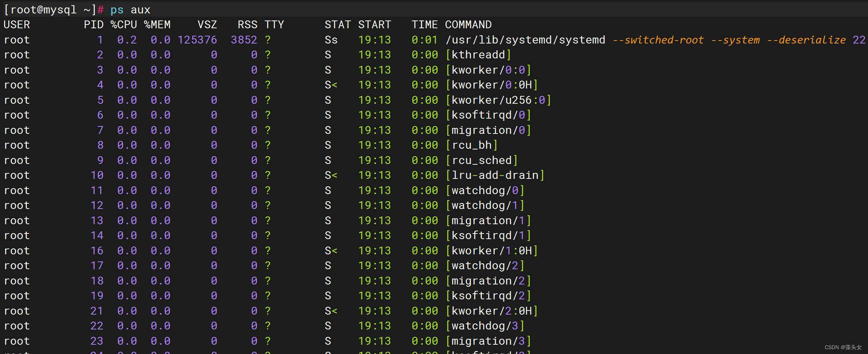Click the --switched-root argument
868x354 pixels.
pyautogui.click(x=658, y=40)
